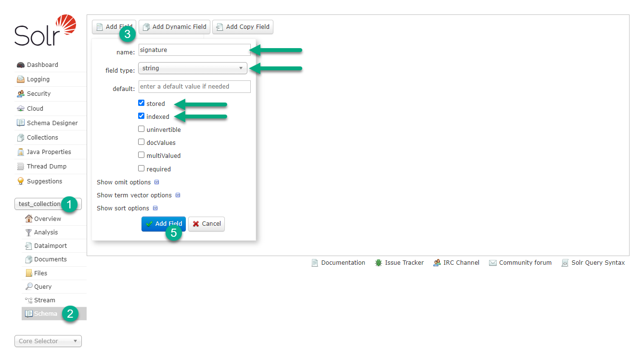Click the Dashboard gauge icon
The image size is (644, 361).
pyautogui.click(x=20, y=65)
